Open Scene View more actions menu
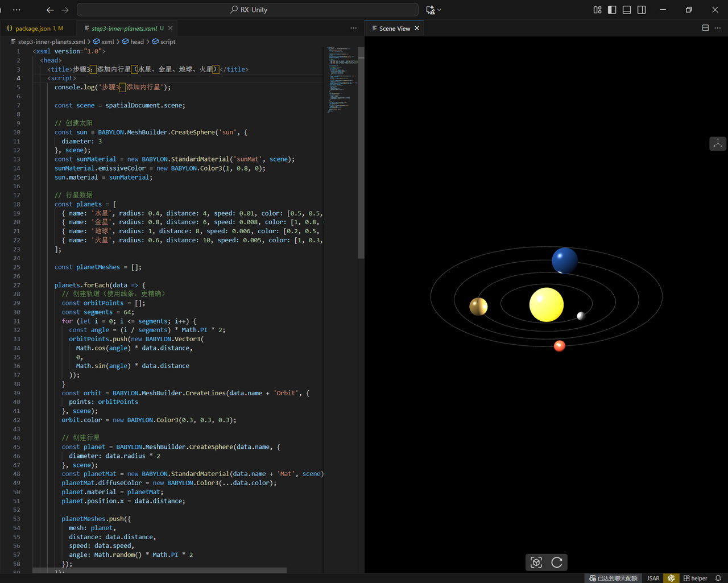This screenshot has width=728, height=583. click(718, 28)
